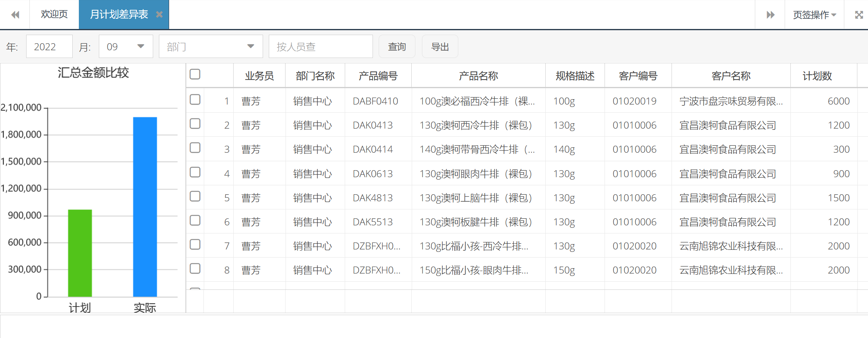Sort by the 计划数 column header
The width and height of the screenshot is (868, 338).
pos(817,76)
